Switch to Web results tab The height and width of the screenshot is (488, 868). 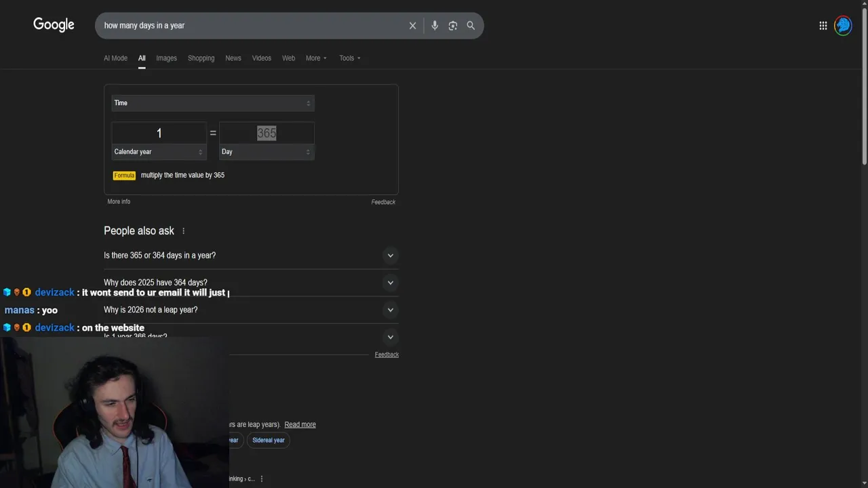(x=288, y=58)
